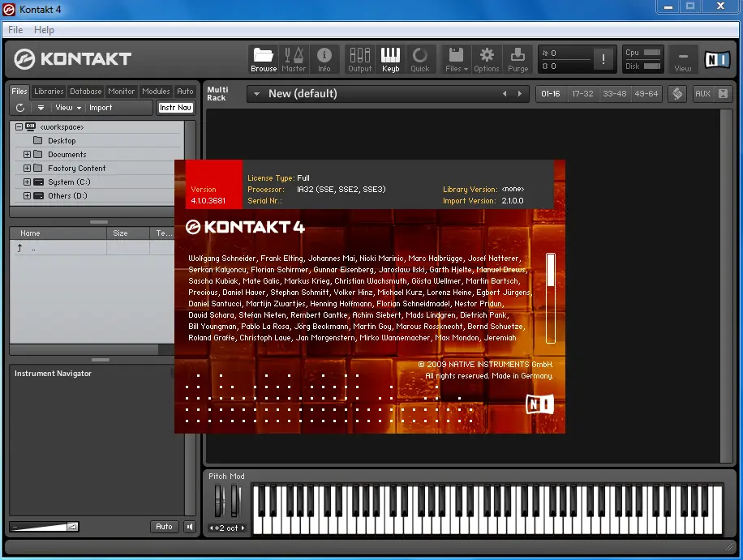Click the Mod wheel
Image resolution: width=743 pixels, height=560 pixels.
click(x=235, y=501)
